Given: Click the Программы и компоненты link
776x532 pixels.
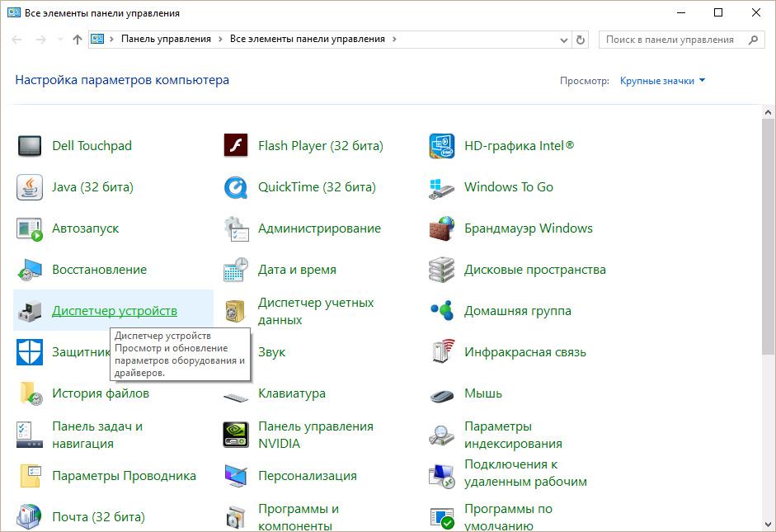Looking at the screenshot, I should coord(299,516).
